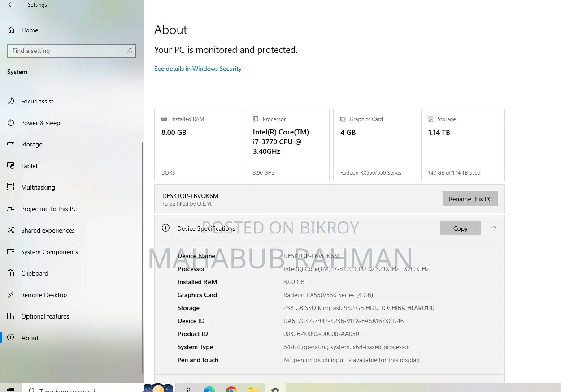
Task: Launch Microsoft Edge from the taskbar
Action: pos(209,390)
